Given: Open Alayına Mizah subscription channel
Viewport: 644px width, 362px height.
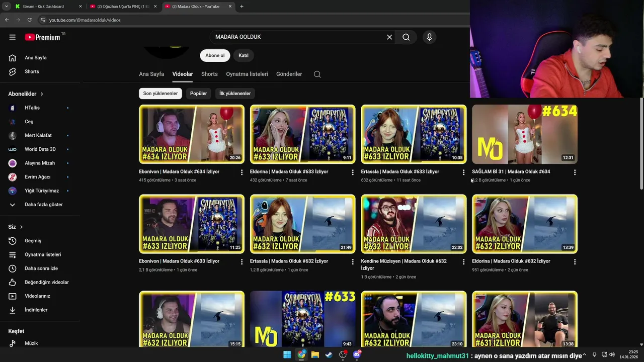Looking at the screenshot, I should (40, 163).
